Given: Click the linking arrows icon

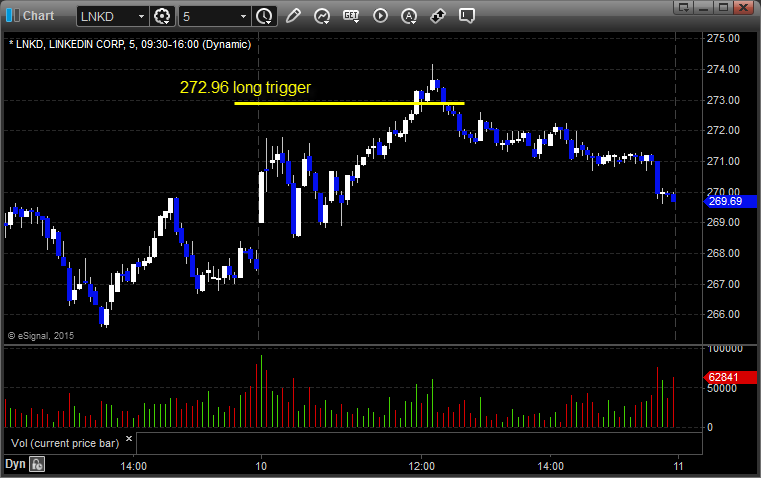Looking at the screenshot, I should click(x=438, y=16).
